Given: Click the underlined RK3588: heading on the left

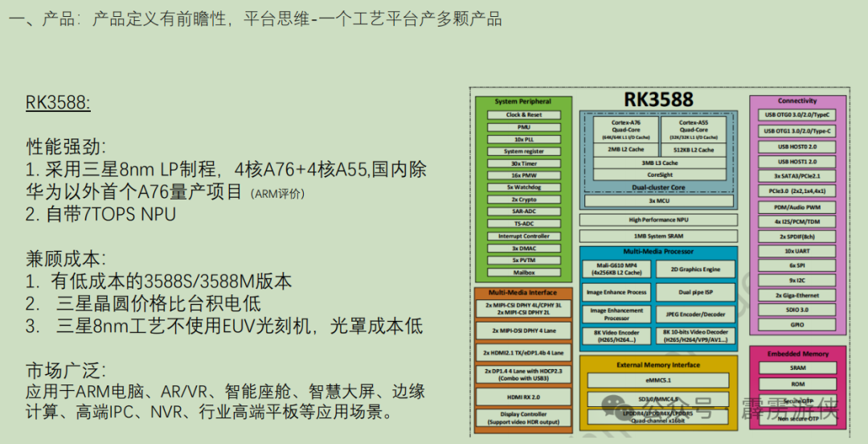Looking at the screenshot, I should tap(58, 103).
